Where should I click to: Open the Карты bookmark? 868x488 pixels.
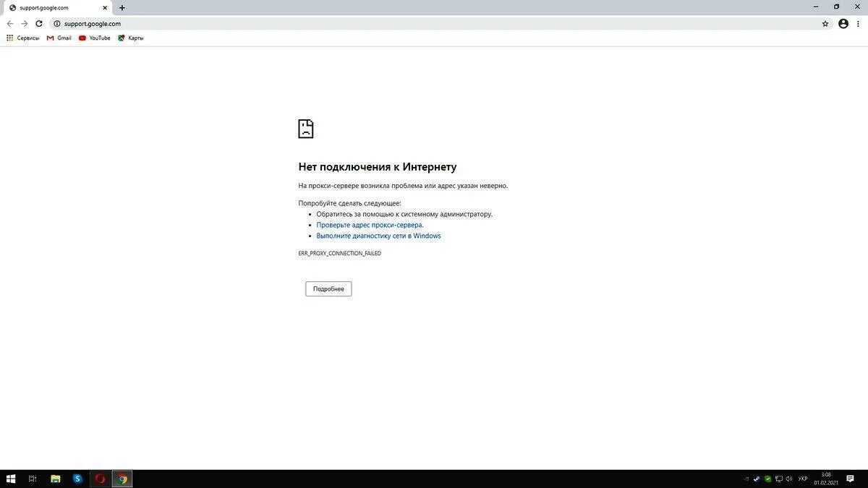click(132, 38)
